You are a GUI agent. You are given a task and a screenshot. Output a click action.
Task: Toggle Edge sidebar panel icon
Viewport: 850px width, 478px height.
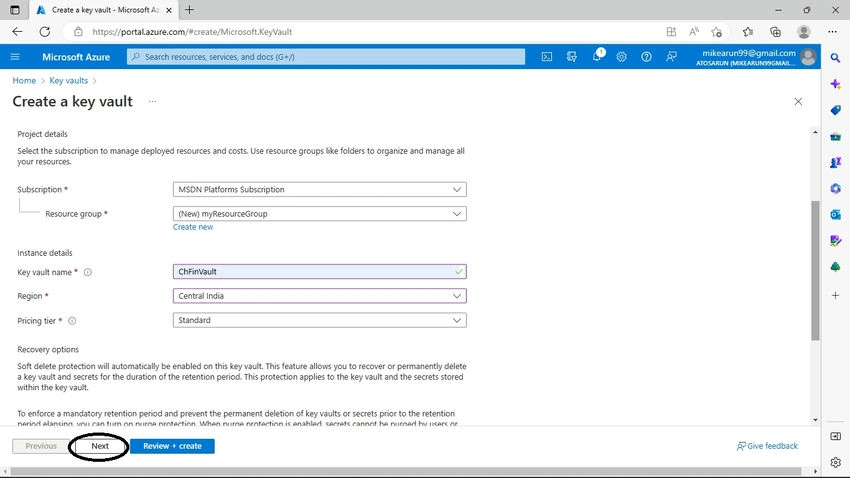(x=835, y=436)
